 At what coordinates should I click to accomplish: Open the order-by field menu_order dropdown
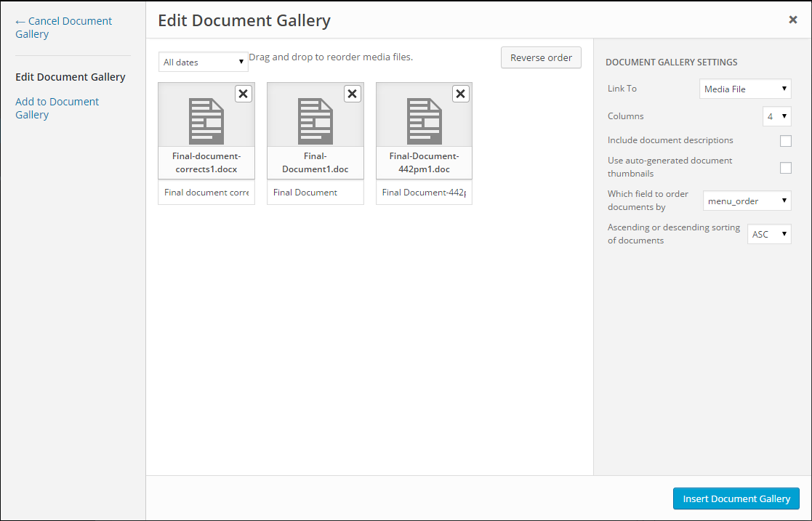(747, 201)
